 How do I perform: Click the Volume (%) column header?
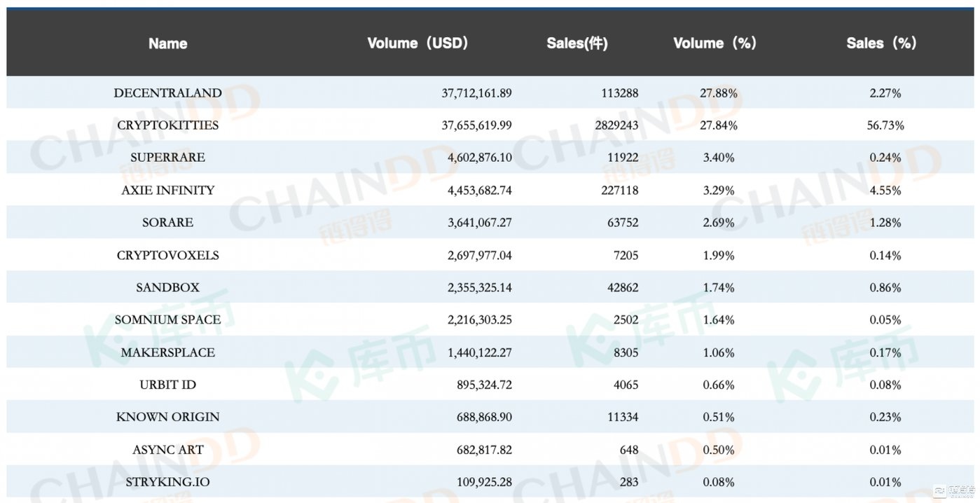point(715,43)
